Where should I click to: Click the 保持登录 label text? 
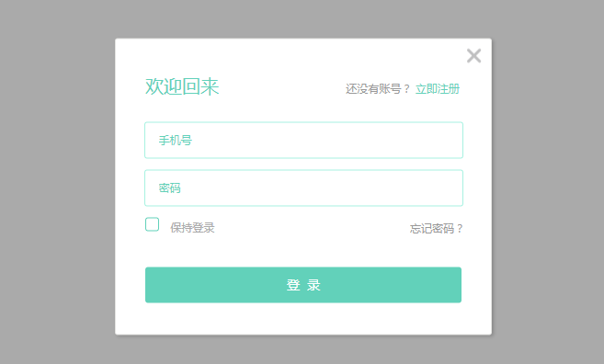coord(192,228)
